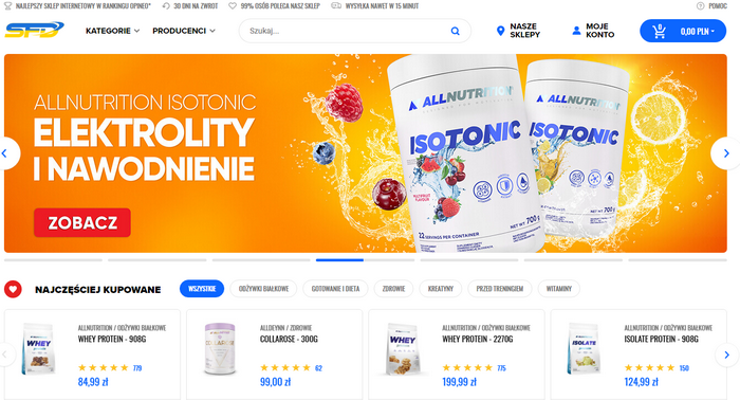Open the 0,00 PLN cart dropdown
Screen dimensions: 740x400
pyautogui.click(x=698, y=32)
